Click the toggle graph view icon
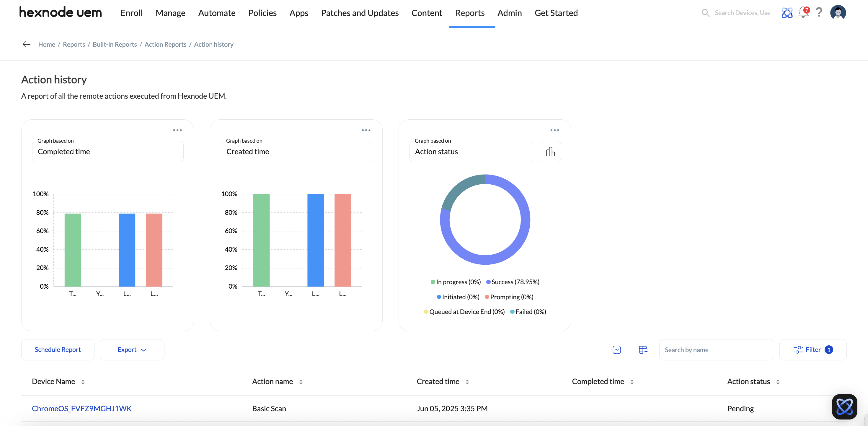 coord(617,350)
